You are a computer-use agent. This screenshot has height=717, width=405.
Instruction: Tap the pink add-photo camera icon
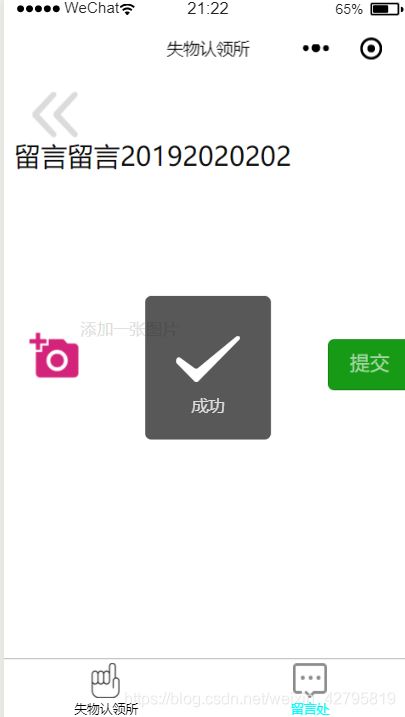54,355
